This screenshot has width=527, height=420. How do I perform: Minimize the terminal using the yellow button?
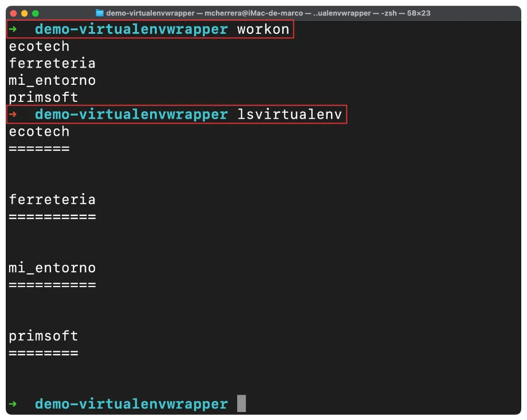tap(24, 13)
